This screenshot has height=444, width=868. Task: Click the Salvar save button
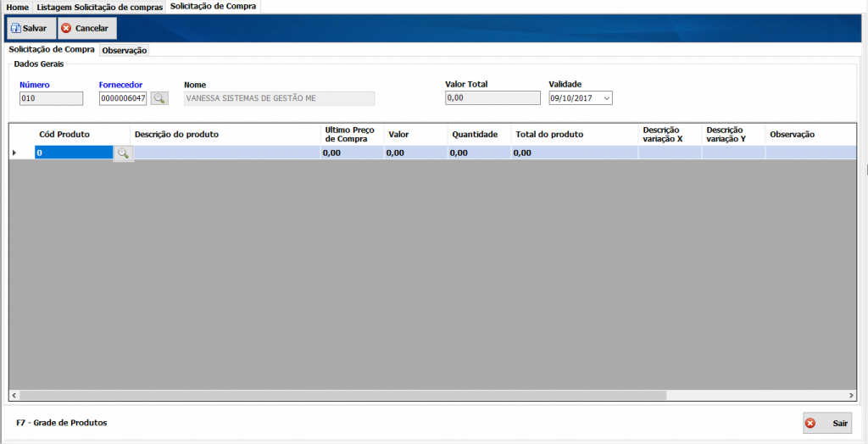(x=29, y=28)
